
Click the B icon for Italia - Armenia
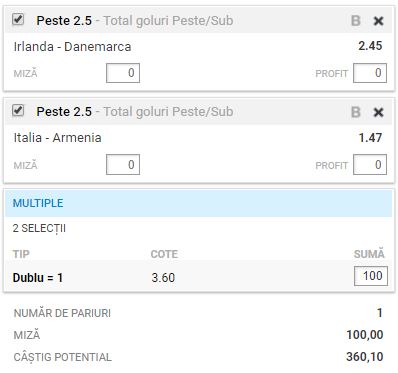click(356, 112)
